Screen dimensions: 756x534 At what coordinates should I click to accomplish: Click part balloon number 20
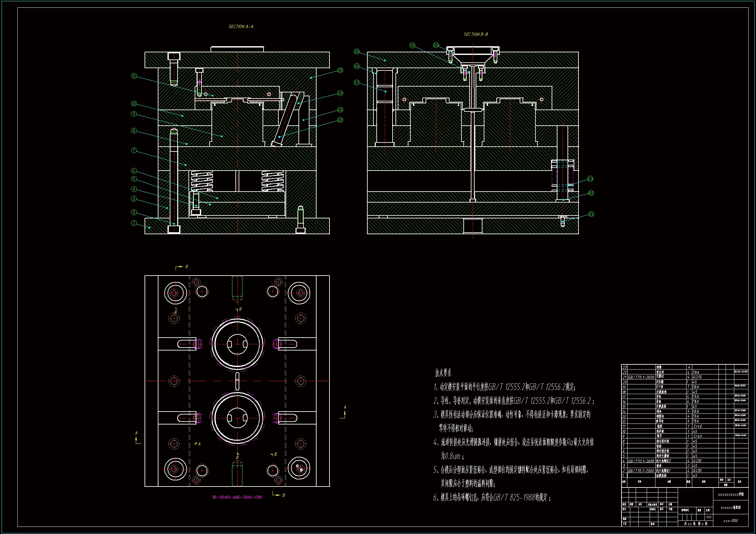coord(436,45)
